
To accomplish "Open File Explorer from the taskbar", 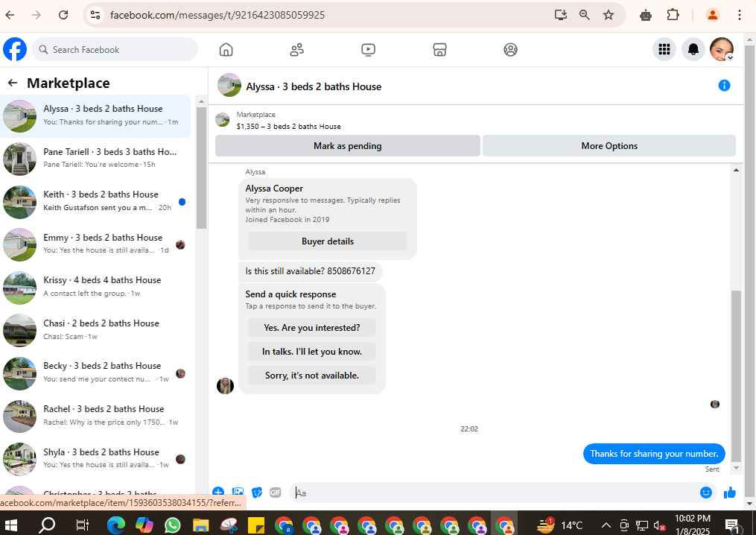I will tap(200, 525).
